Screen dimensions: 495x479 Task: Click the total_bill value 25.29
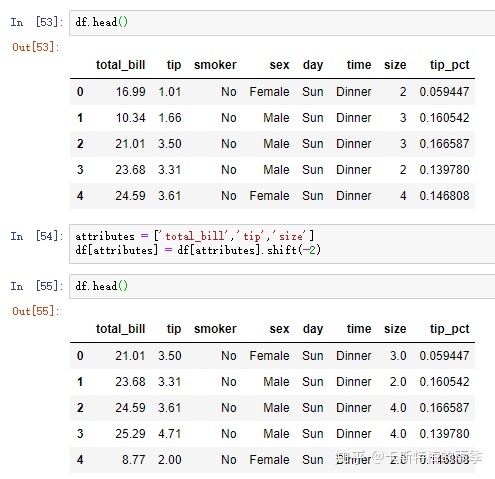131,434
